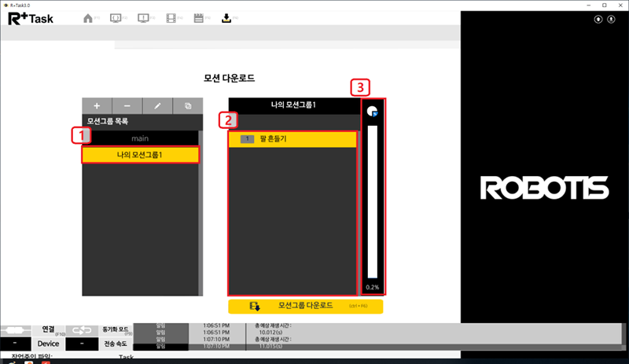The image size is (629, 364).
Task: Add a new motion group with plus
Action: 97,106
